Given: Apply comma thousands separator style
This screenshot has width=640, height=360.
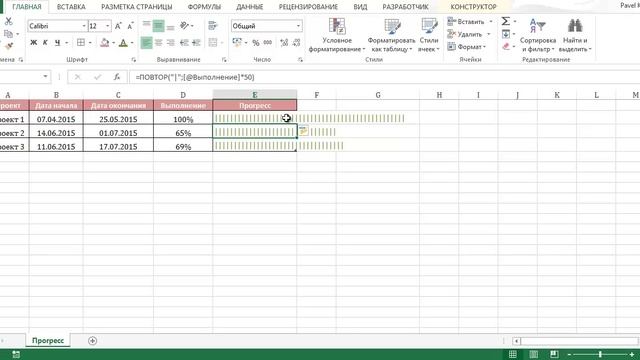Looking at the screenshot, I should 268,42.
